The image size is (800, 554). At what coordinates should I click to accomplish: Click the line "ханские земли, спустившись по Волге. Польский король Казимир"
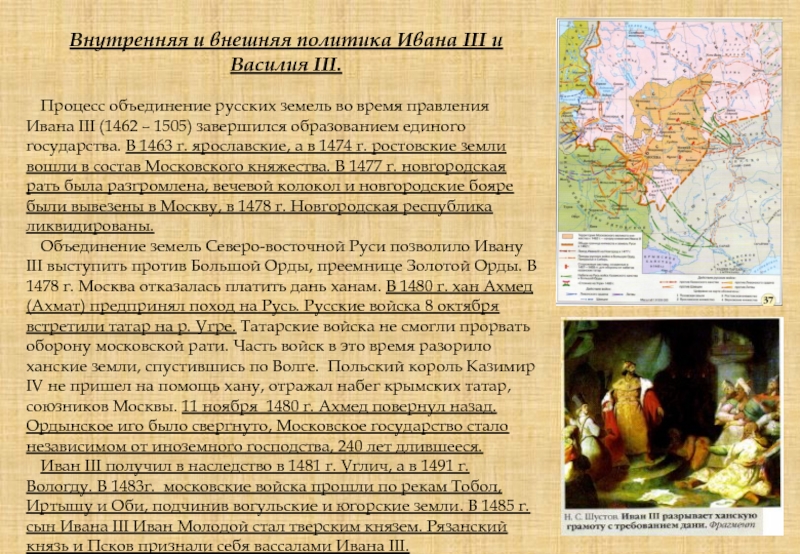281,367
